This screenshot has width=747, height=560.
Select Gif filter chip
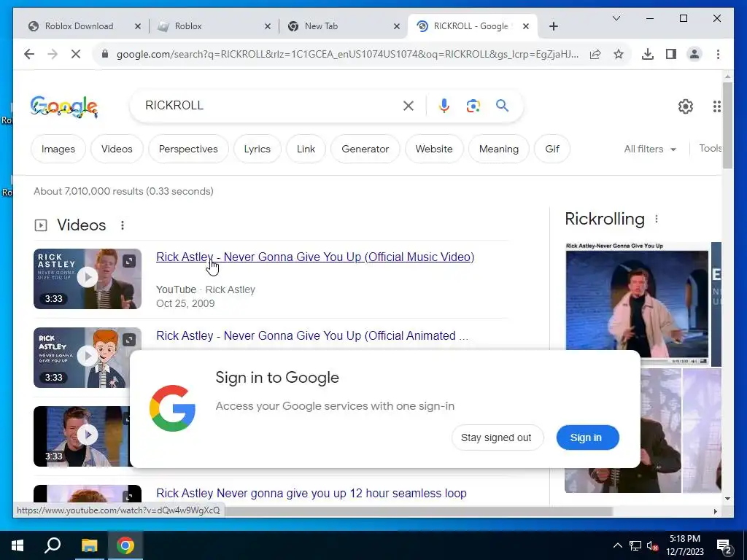pyautogui.click(x=552, y=149)
